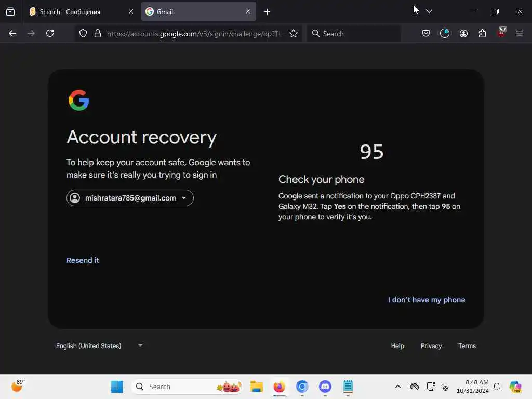The width and height of the screenshot is (532, 399).
Task: Save page to Pocket
Action: click(x=426, y=33)
